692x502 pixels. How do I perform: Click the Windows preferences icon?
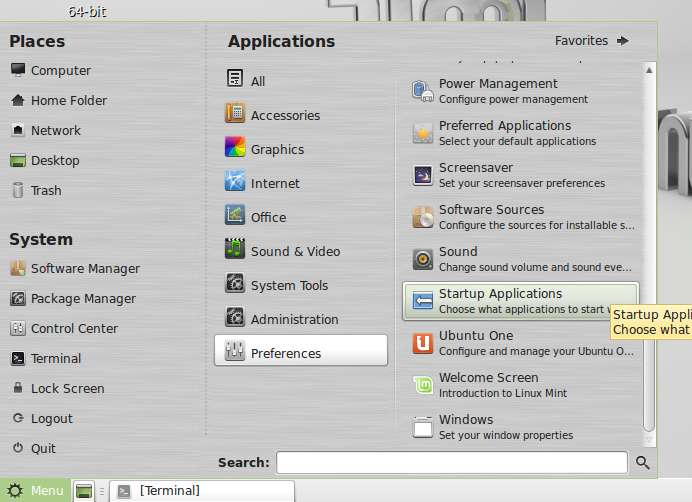[x=422, y=427]
